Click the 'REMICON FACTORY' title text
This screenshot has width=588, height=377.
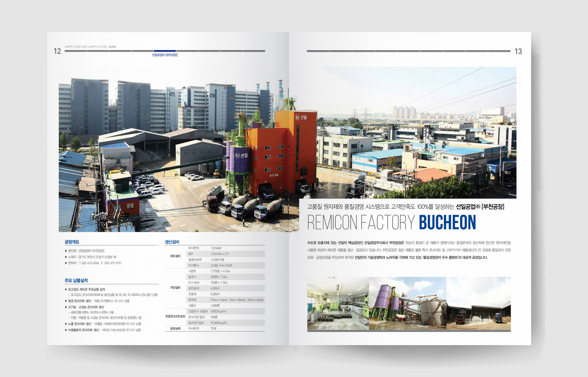pyautogui.click(x=361, y=222)
